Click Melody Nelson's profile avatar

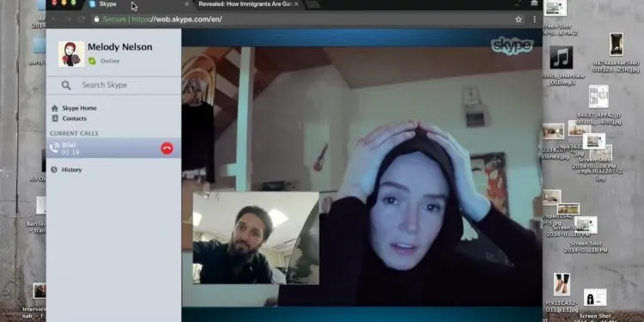pos(71,54)
